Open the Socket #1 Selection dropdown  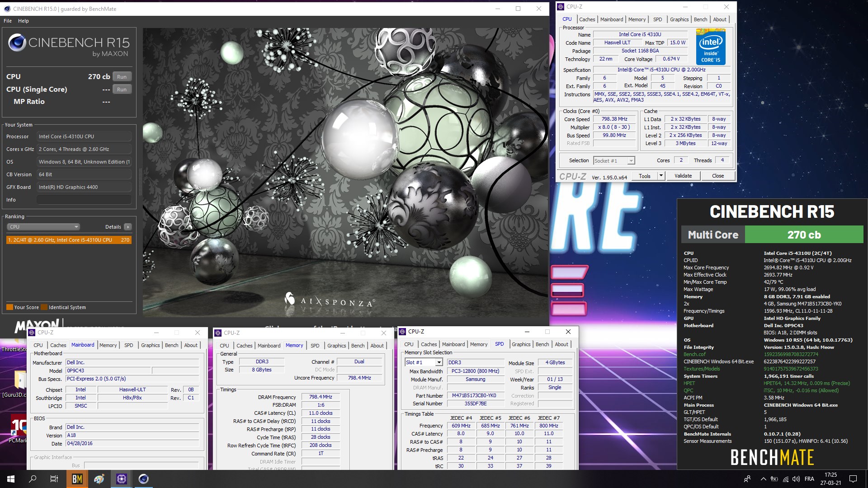click(614, 160)
